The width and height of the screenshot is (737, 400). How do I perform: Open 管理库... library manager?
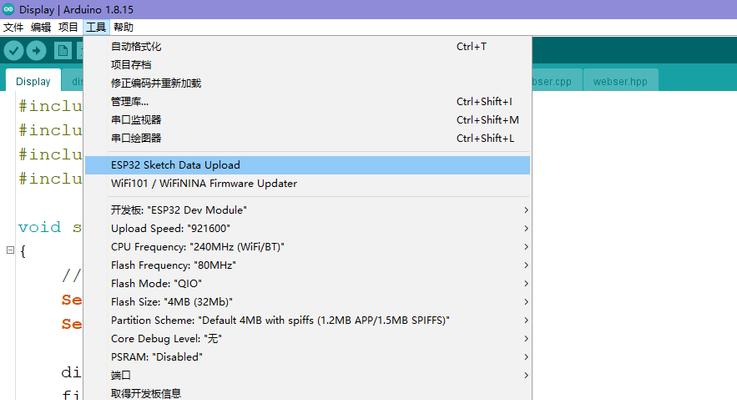[x=307, y=102]
